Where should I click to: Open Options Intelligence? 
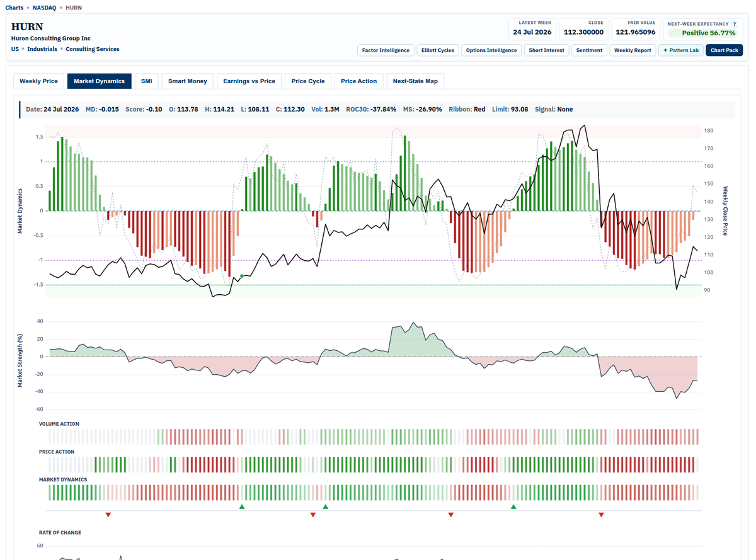pyautogui.click(x=491, y=50)
